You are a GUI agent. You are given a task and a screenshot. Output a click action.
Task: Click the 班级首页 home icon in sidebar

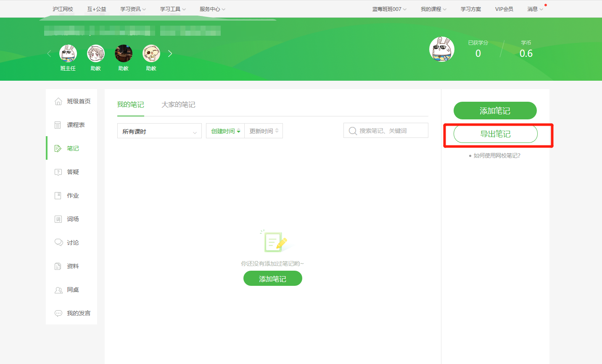(58, 101)
